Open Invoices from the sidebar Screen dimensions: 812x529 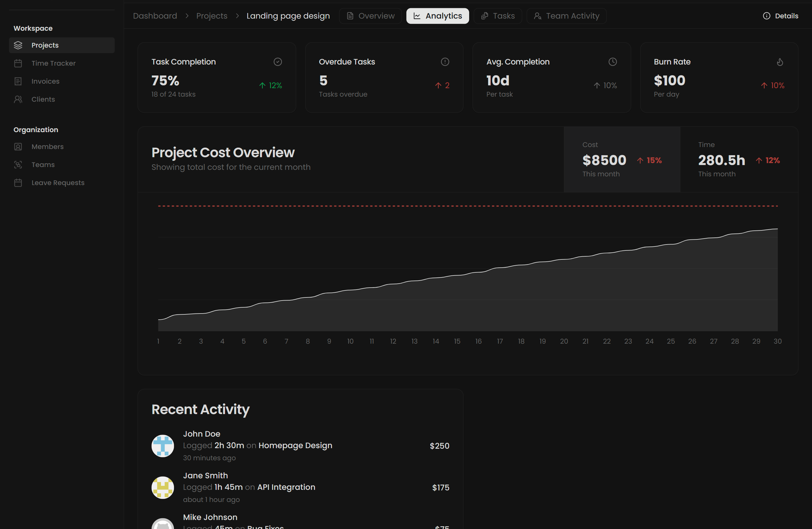62,81
